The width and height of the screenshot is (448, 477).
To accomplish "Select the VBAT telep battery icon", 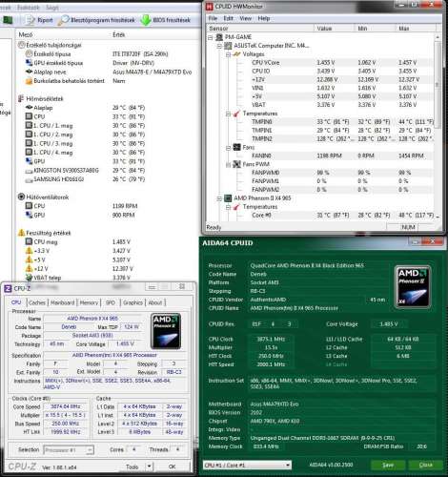I will point(29,278).
